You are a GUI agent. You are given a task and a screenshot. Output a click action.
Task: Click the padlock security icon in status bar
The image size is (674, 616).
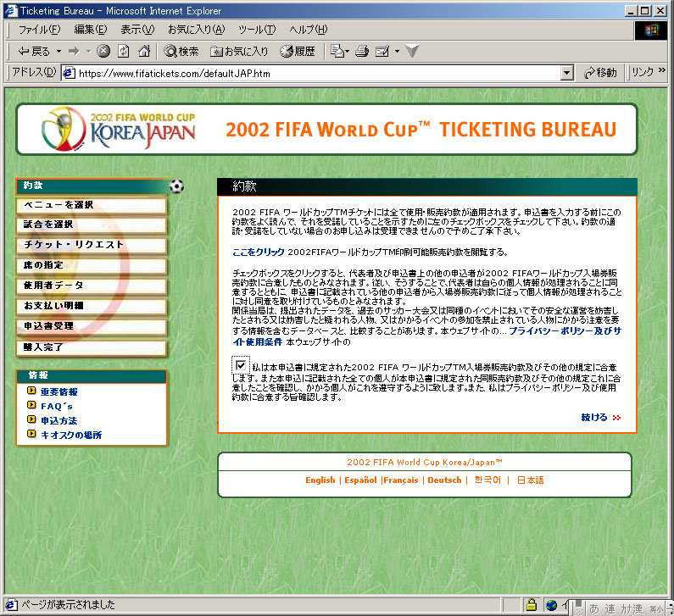(x=532, y=605)
